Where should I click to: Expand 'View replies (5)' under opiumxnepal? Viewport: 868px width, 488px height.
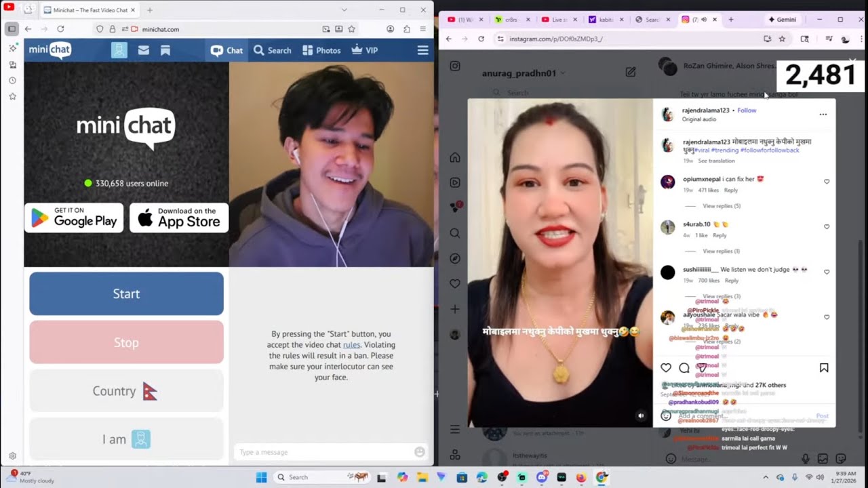722,206
